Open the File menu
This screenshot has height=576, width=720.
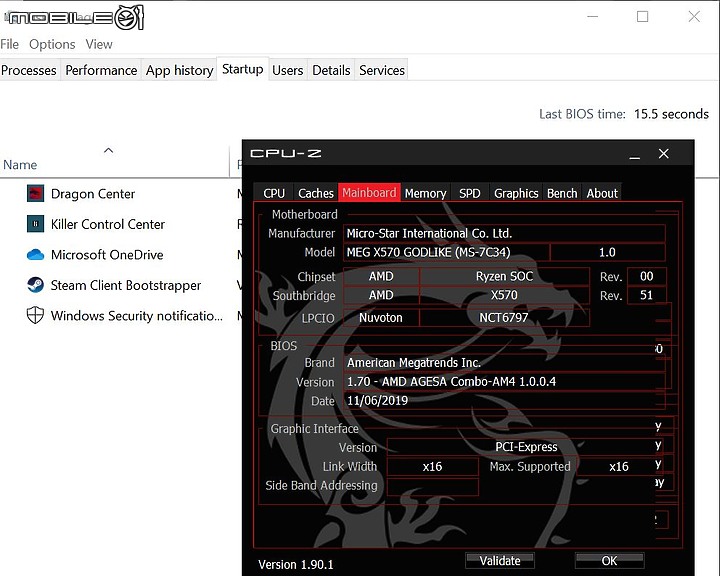[10, 44]
